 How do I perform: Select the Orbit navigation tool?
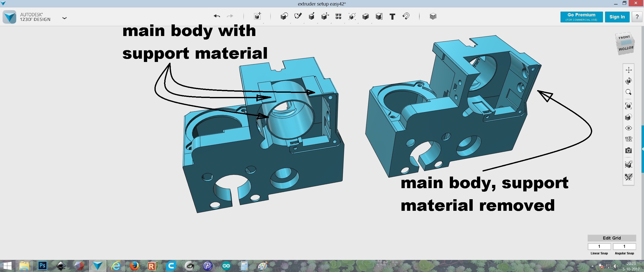[628, 81]
